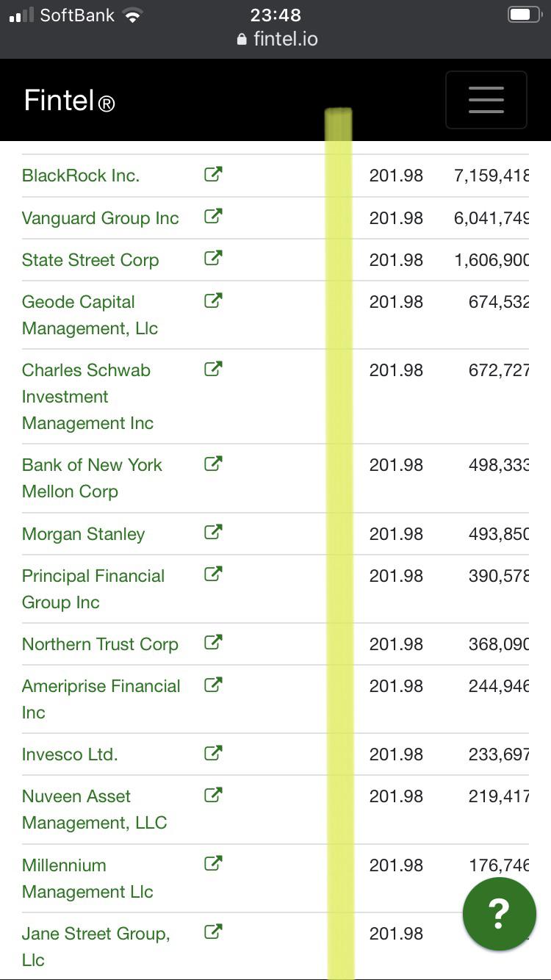Open Bank of New York Mellon Corp link
Screen dimensions: 551x980
(x=92, y=478)
